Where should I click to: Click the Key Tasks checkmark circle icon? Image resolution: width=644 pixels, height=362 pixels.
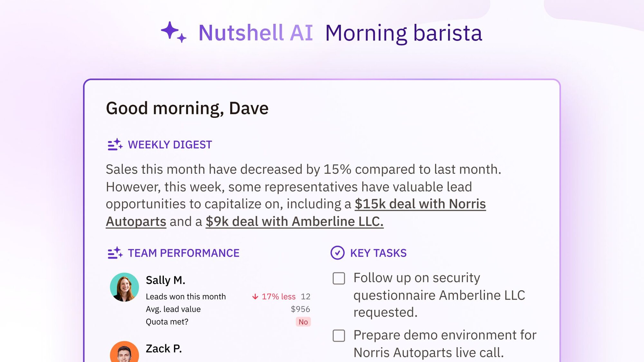point(337,253)
